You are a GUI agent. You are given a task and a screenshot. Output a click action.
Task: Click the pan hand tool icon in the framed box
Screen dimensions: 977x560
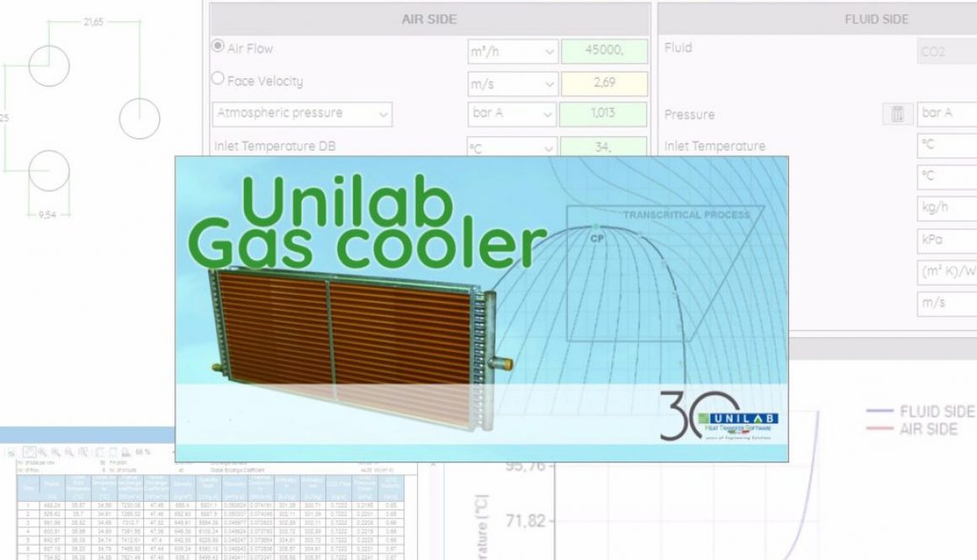[30, 451]
